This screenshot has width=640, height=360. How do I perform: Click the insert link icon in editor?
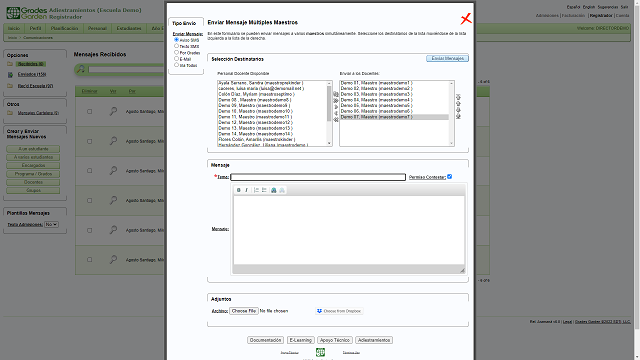274,190
